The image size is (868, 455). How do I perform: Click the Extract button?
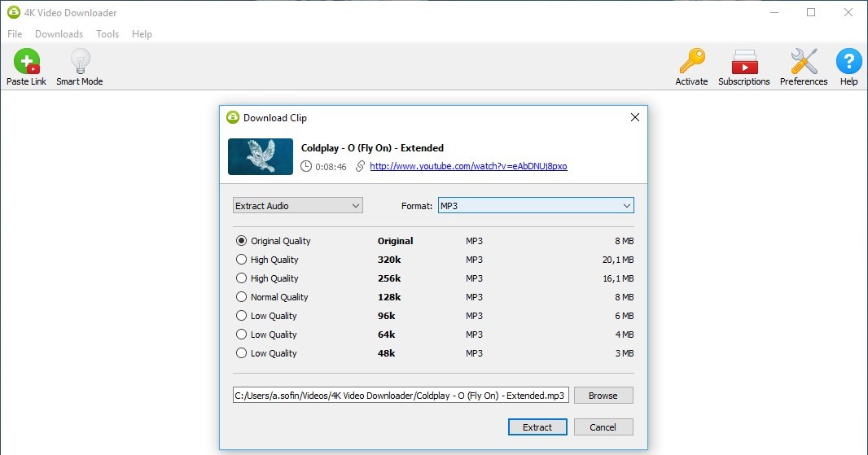coord(537,427)
